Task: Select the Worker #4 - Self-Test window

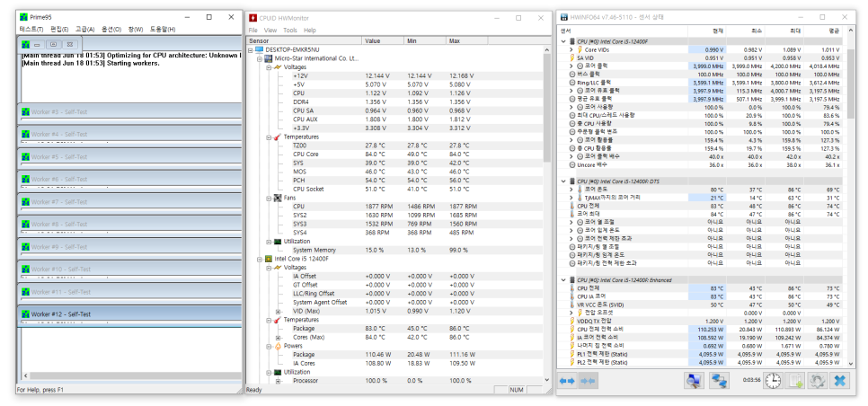Action: (x=129, y=135)
